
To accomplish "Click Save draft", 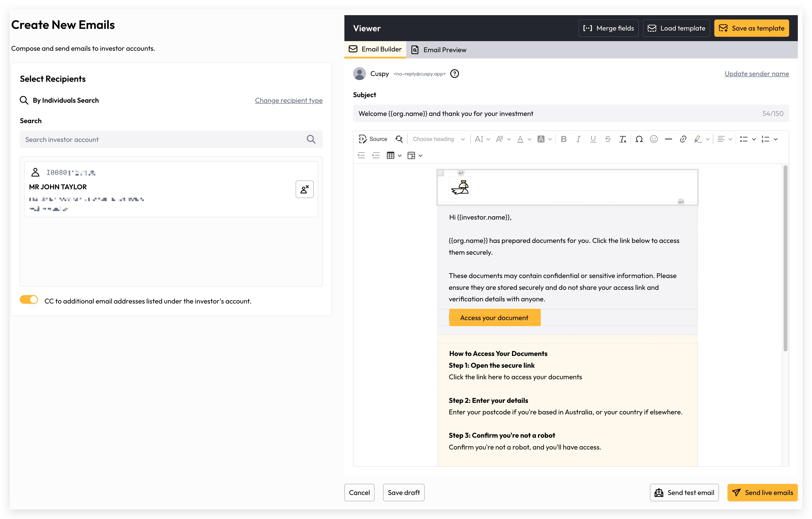I will coord(404,492).
